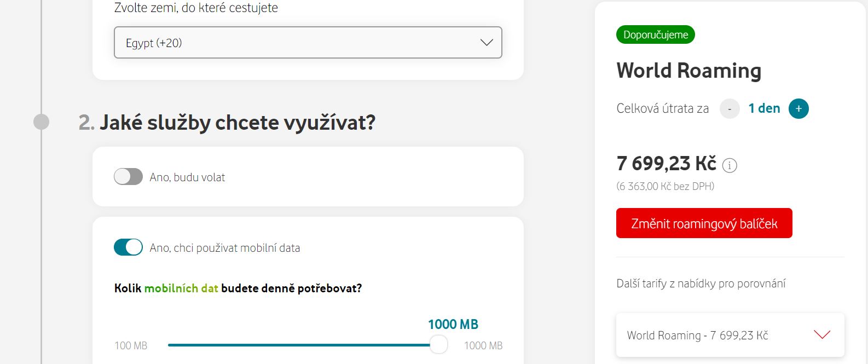The width and height of the screenshot is (868, 364).
Task: Disable the "Ano, chci používat mobilní data" toggle
Action: (128, 247)
